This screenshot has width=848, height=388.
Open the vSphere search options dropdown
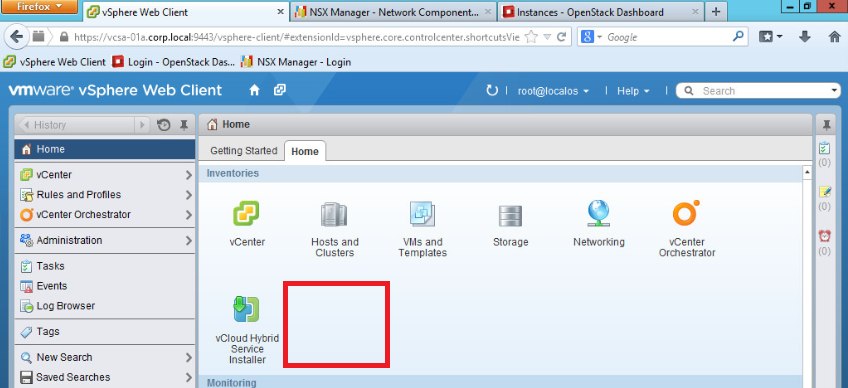[x=835, y=91]
